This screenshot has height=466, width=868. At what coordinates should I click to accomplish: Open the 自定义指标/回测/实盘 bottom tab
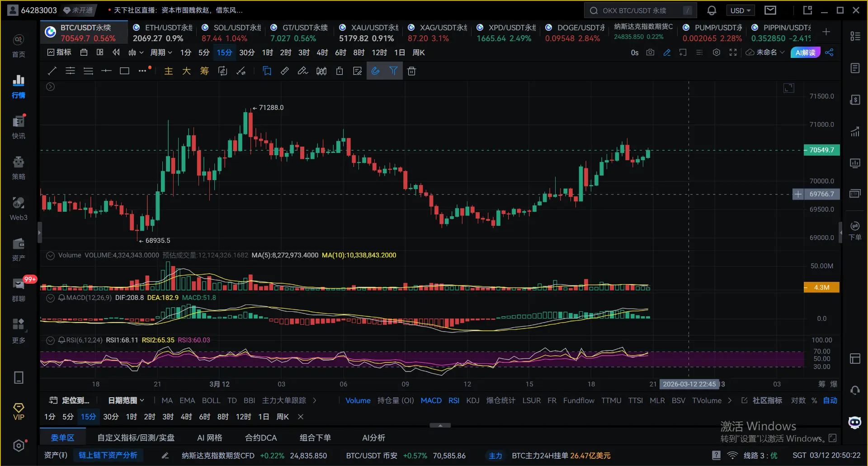coord(136,437)
